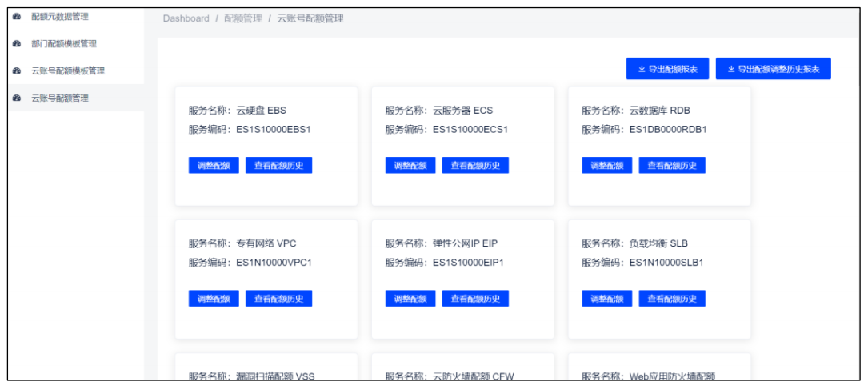
Task: Click the 漏洞扫描配额 VSS card title
Action: coord(276,376)
